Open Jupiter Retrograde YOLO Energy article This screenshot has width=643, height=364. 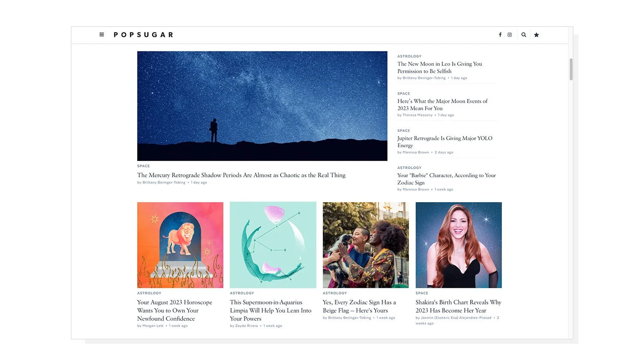(445, 142)
